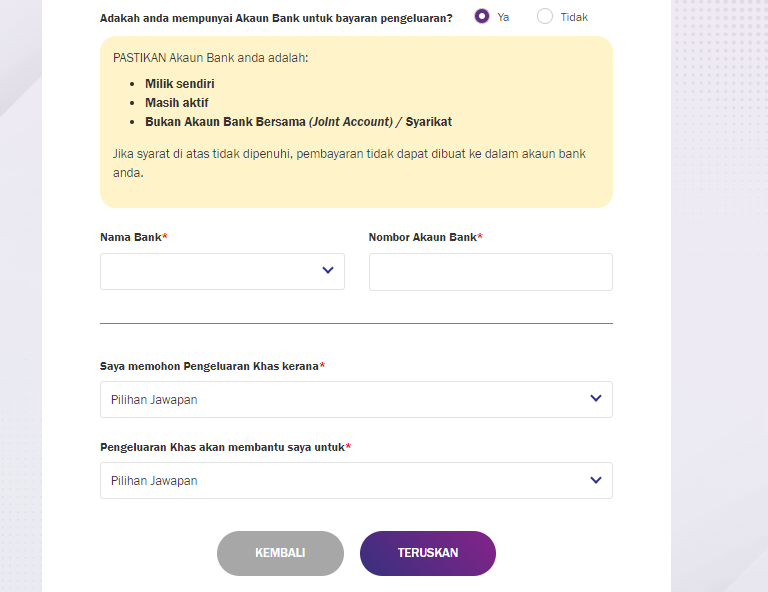Screen dimensions: 768x592
Task: Click 'Pengeluaran Khas akan membantu saya untuk' label
Action: [x=225, y=447]
